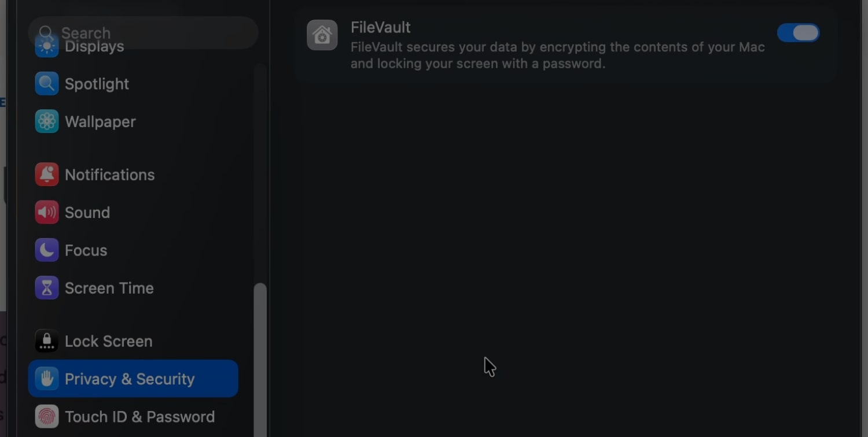Select the Wallpaper label in sidebar
Screen dimensions: 868x437
coord(100,121)
